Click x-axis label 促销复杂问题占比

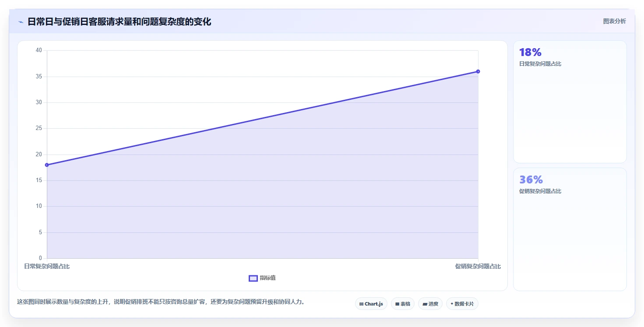click(478, 266)
